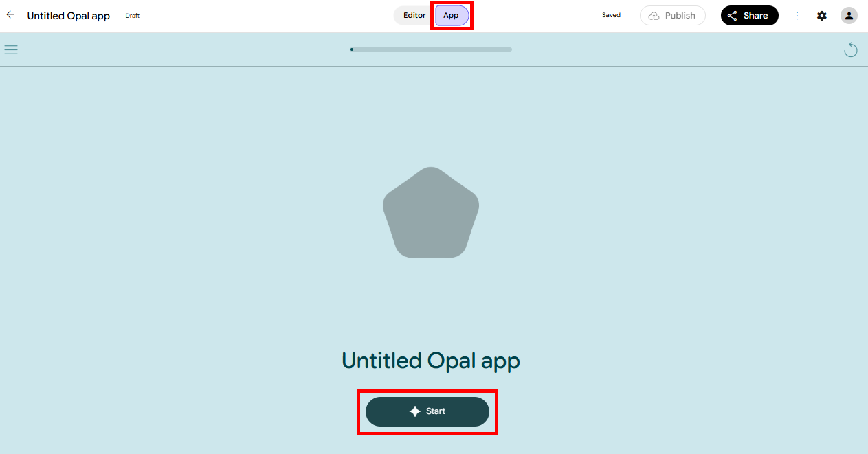Image resolution: width=868 pixels, height=454 pixels.
Task: Select the App tab
Action: (452, 15)
